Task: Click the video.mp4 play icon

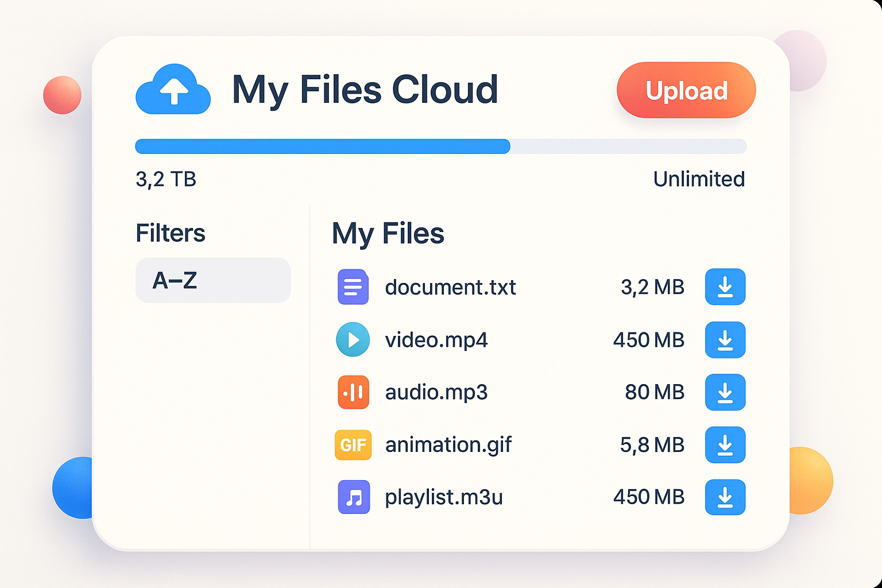Action: coord(353,340)
